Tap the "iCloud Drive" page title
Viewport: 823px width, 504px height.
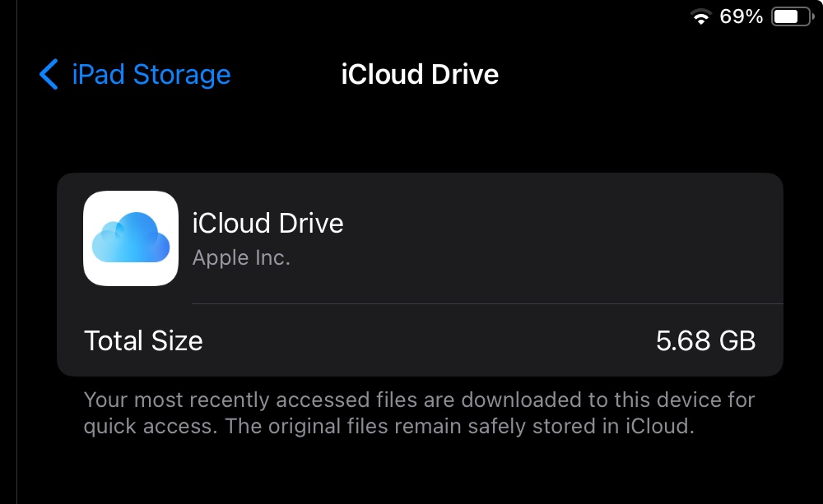point(421,74)
